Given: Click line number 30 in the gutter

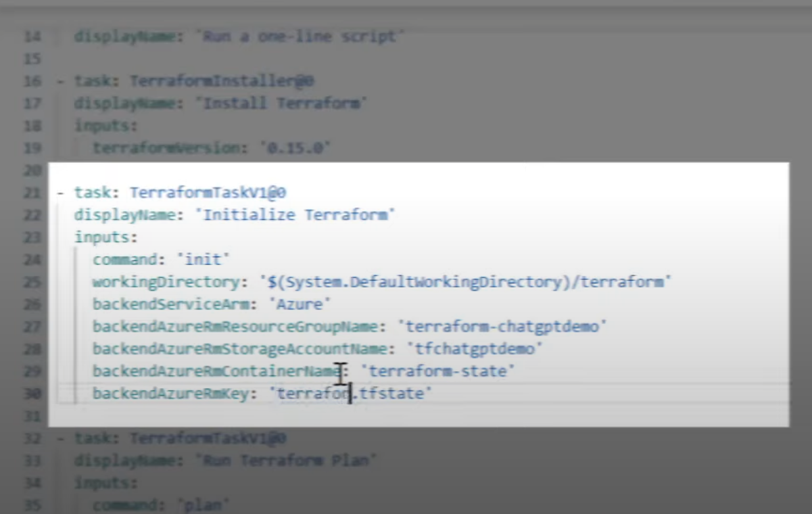Looking at the screenshot, I should (x=32, y=393).
